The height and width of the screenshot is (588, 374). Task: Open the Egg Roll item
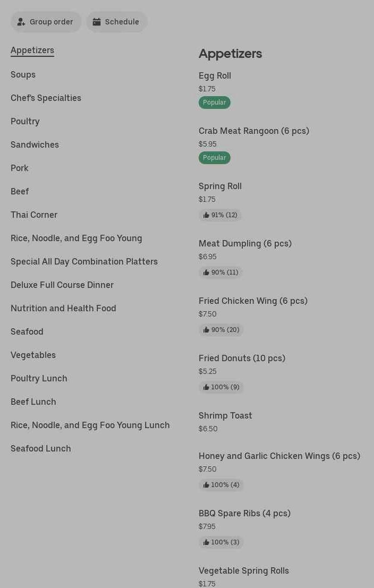coord(215,76)
